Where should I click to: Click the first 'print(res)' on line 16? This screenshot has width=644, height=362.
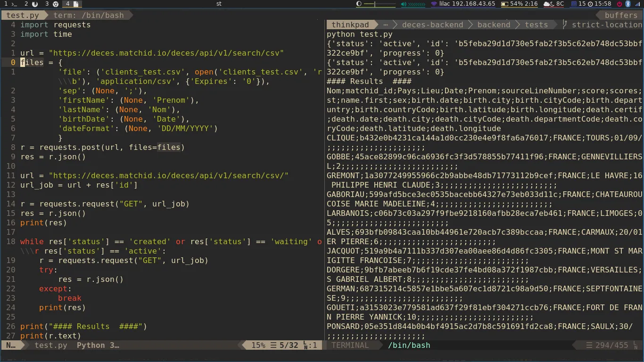(43, 222)
